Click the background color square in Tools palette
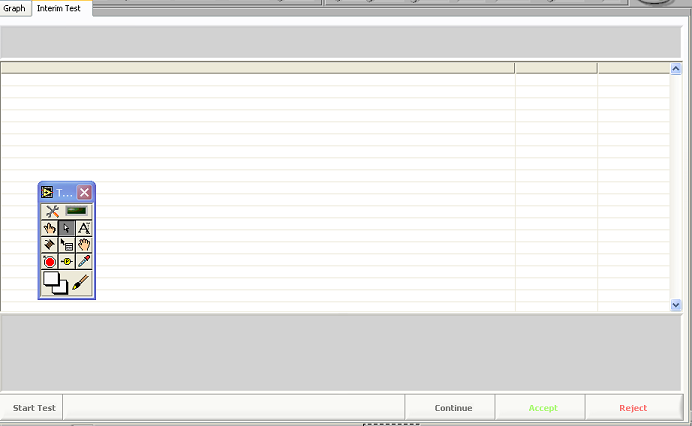This screenshot has width=692, height=426. point(62,289)
